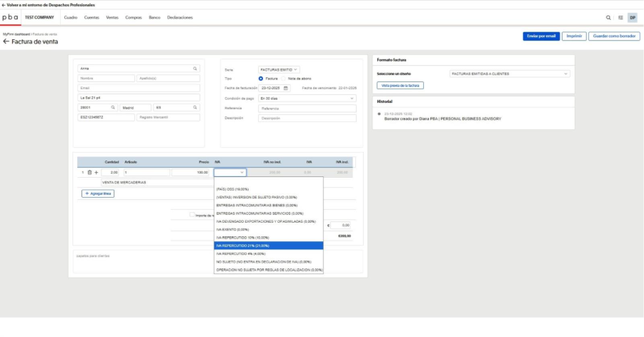The image size is (644, 337).
Task: Click the back arrow next to Factura de venta
Action: click(6, 41)
